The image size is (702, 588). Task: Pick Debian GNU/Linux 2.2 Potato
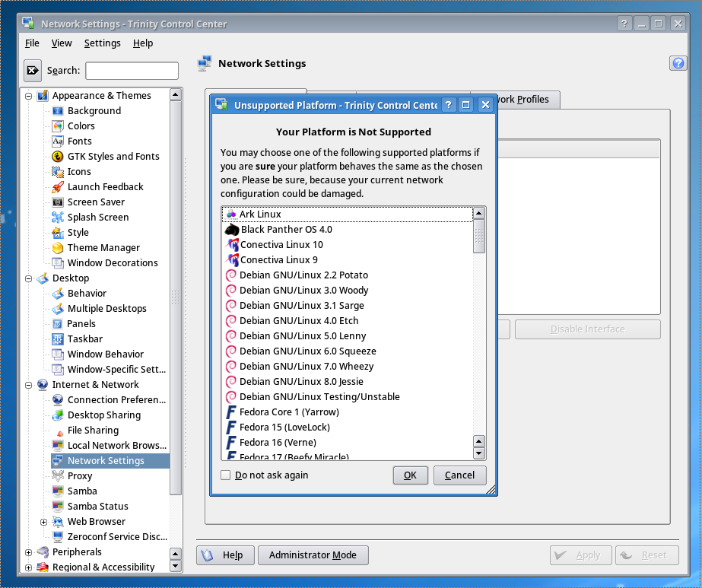[x=348, y=275]
